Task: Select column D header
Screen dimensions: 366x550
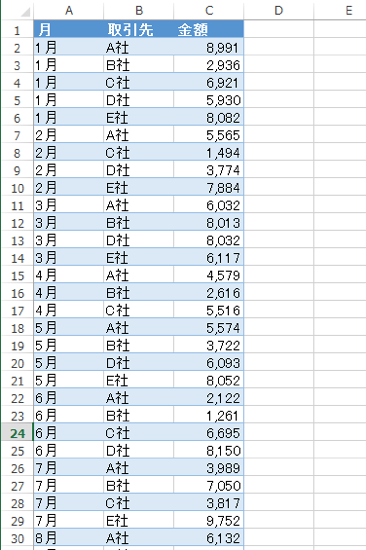Action: point(278,11)
